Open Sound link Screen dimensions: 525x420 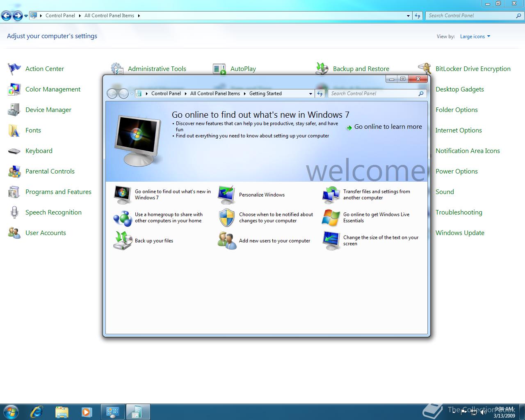tap(445, 192)
